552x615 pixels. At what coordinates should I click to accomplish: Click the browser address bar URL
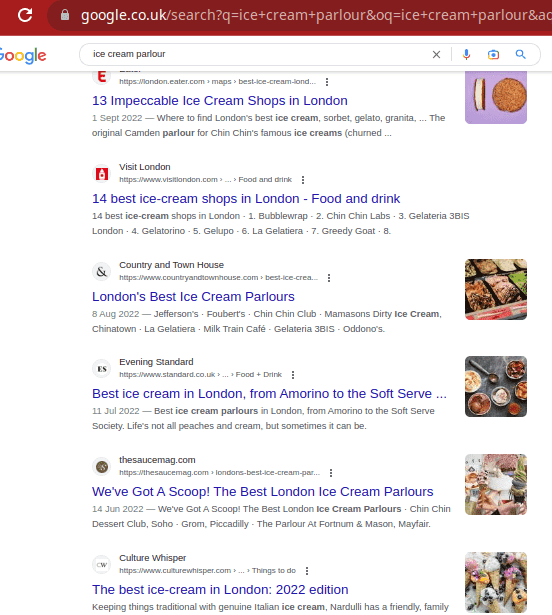tap(314, 15)
